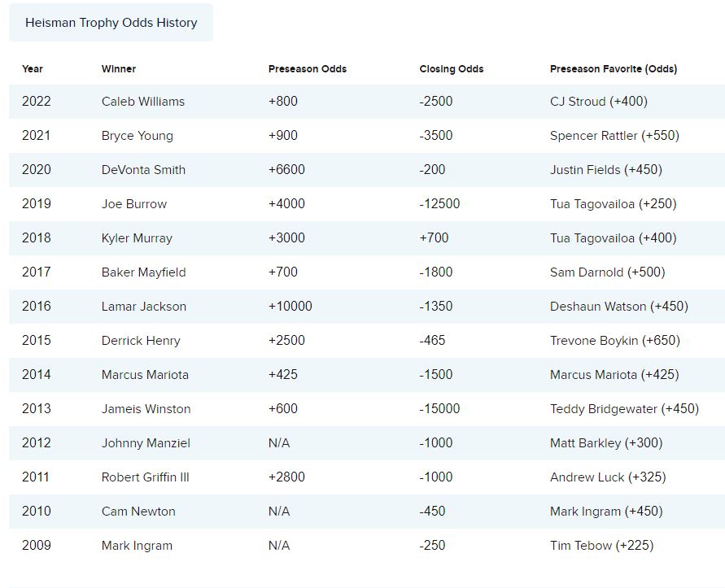Select the Year column header
This screenshot has width=725, height=588.
pos(33,69)
